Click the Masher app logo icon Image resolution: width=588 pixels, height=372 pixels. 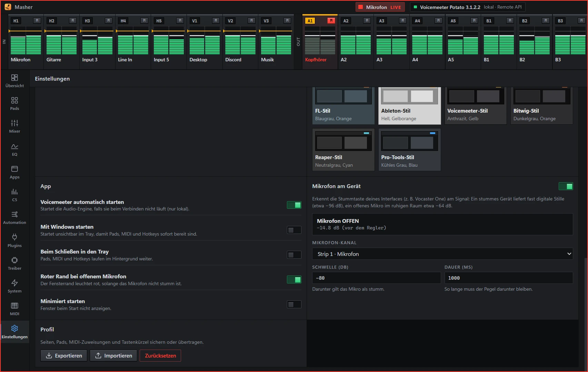click(8, 7)
